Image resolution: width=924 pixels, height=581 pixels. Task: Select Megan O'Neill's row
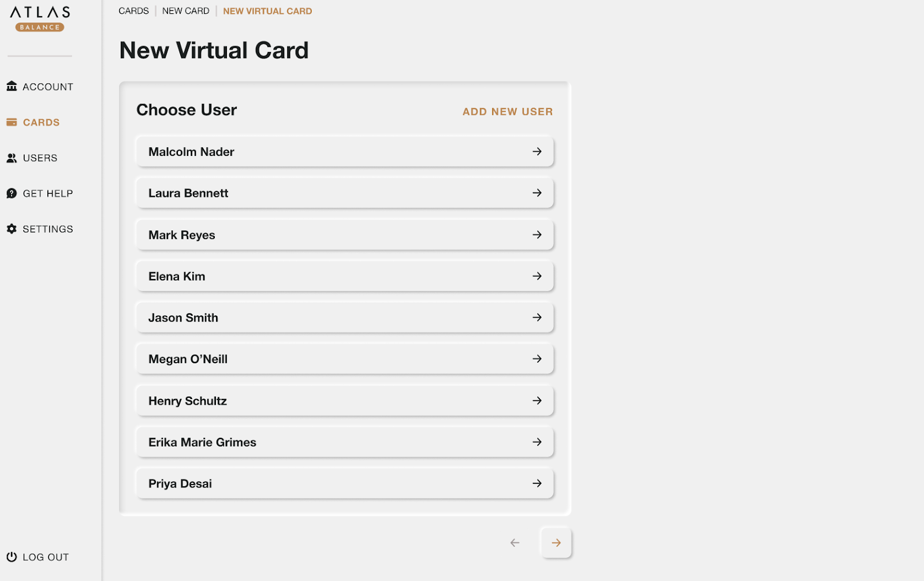point(345,359)
